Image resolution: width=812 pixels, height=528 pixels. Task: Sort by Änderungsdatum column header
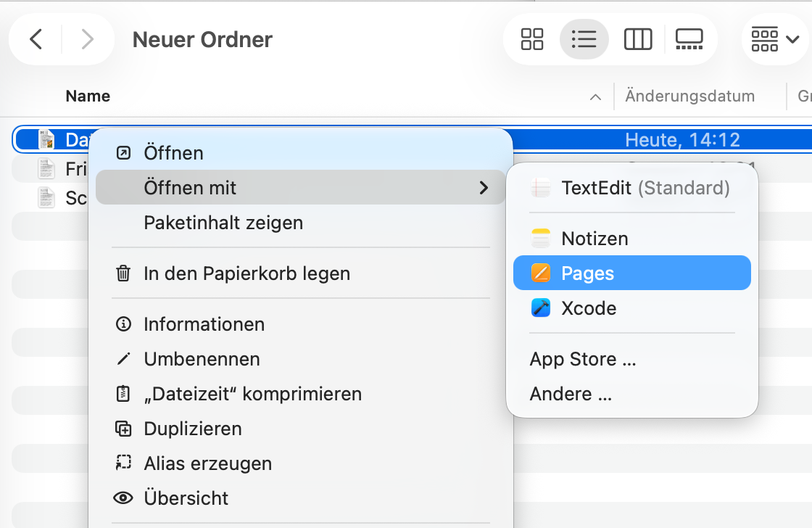tap(689, 96)
